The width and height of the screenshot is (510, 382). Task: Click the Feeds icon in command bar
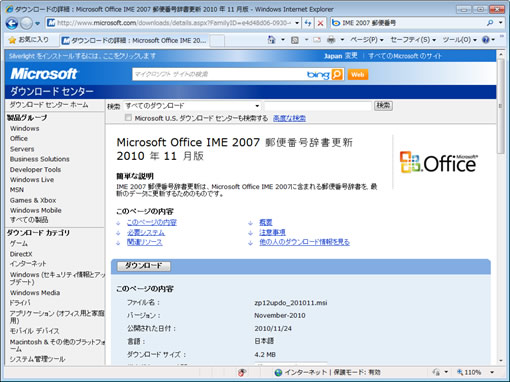tap(295, 40)
